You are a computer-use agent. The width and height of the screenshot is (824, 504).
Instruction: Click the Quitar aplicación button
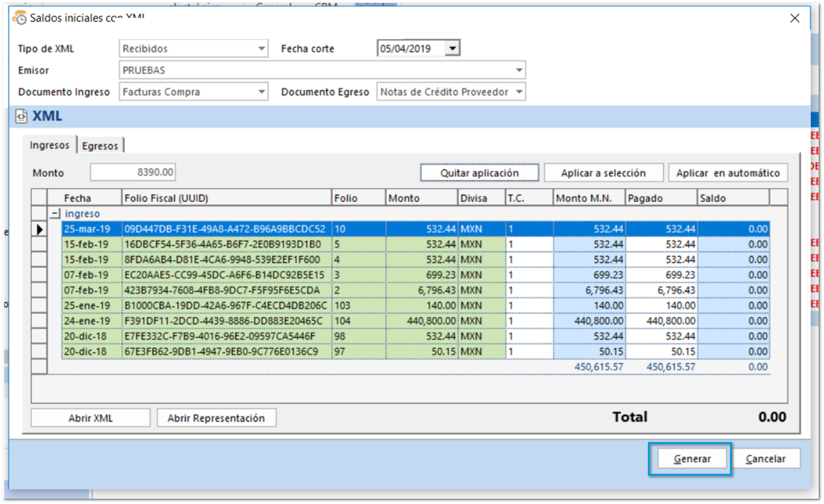click(479, 173)
